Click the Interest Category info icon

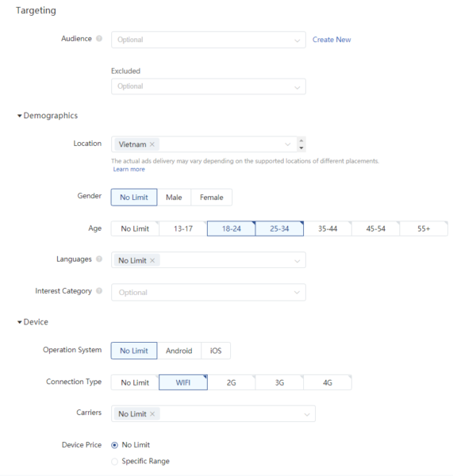point(99,291)
